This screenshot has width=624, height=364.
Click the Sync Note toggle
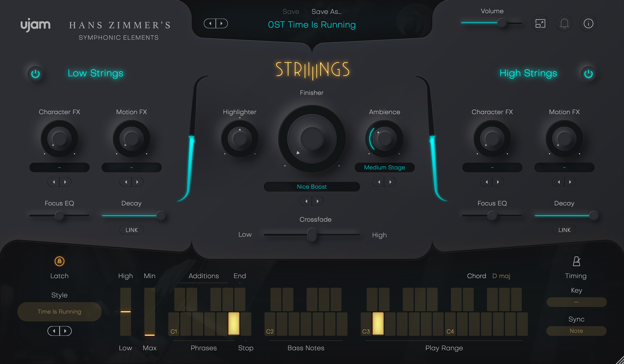(x=576, y=331)
